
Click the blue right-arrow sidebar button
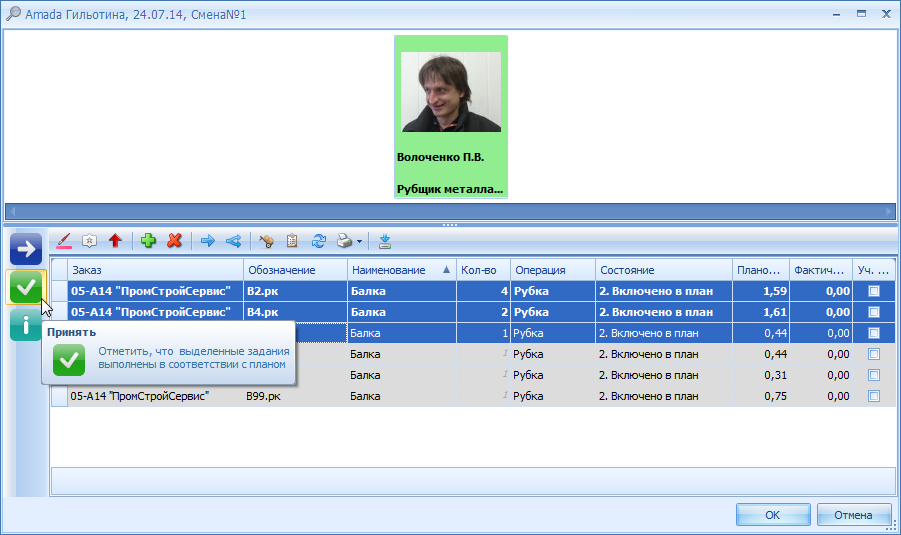(x=26, y=249)
